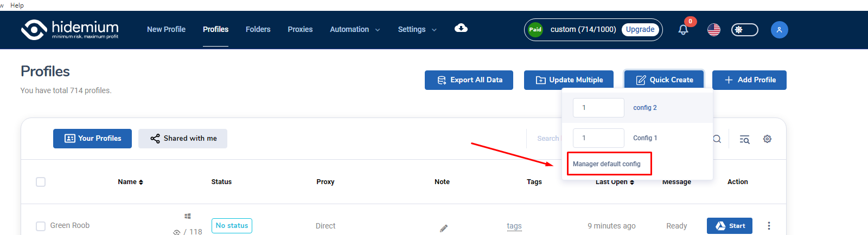Image resolution: width=868 pixels, height=235 pixels.
Task: Click the cloud download icon
Action: click(x=461, y=28)
